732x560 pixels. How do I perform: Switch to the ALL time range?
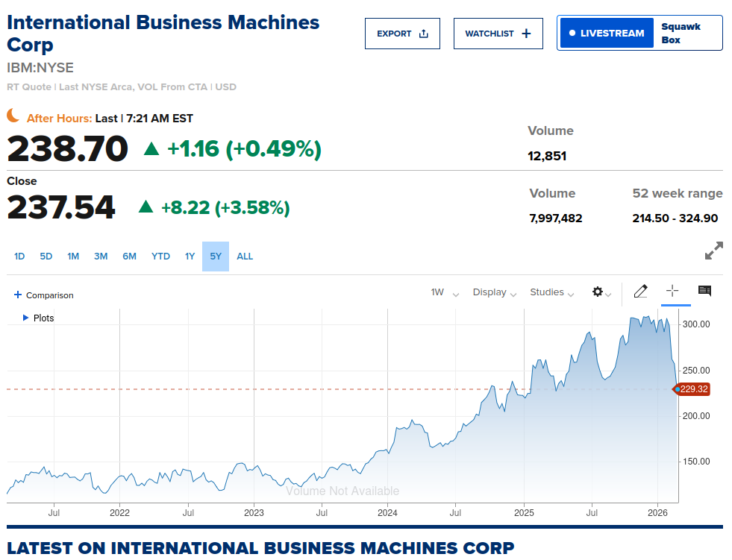click(x=245, y=257)
